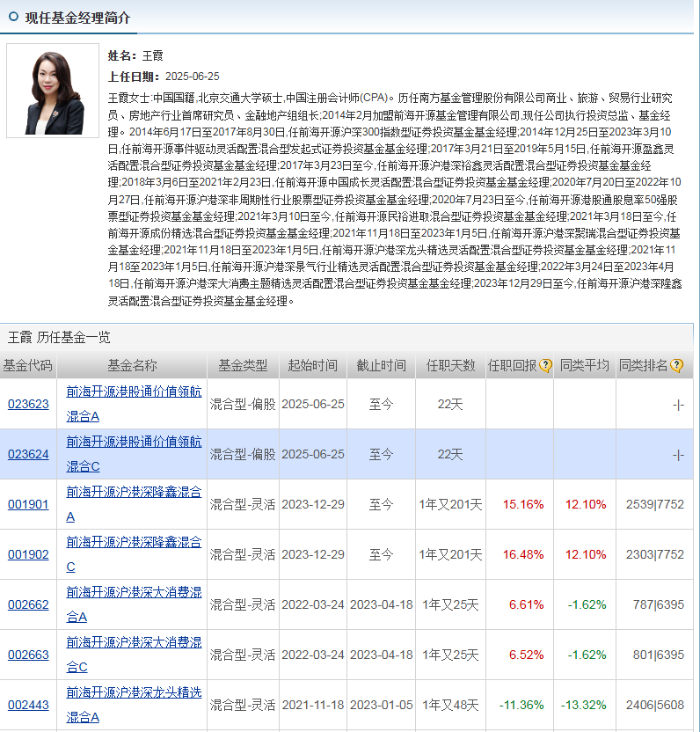Viewport: 700px width, 732px height.
Task: Click the 同类排名 help question-mark icon
Action: coord(676,365)
